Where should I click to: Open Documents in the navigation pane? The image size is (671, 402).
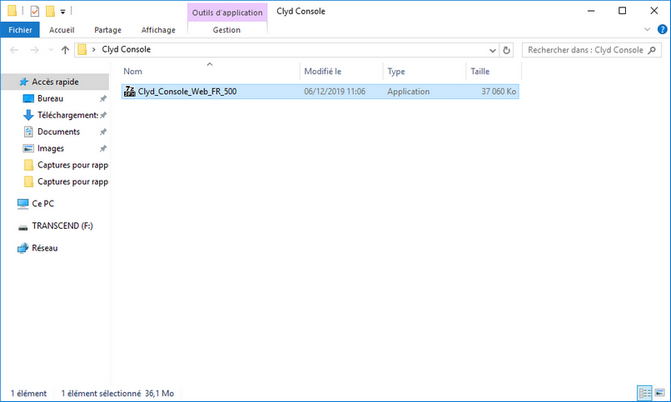[x=59, y=132]
